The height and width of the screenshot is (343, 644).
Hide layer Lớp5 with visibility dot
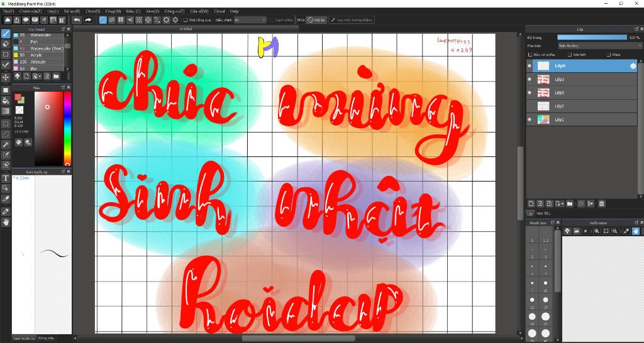[x=530, y=65]
